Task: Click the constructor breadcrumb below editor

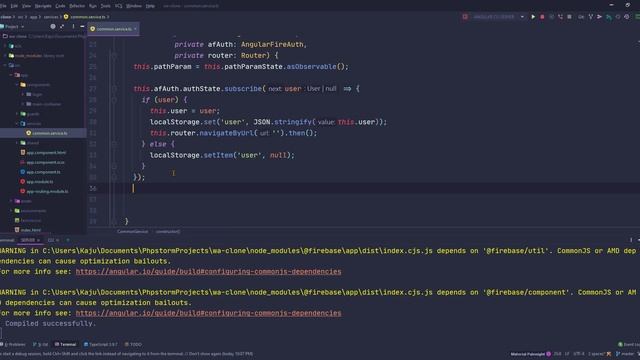Action: [x=168, y=231]
